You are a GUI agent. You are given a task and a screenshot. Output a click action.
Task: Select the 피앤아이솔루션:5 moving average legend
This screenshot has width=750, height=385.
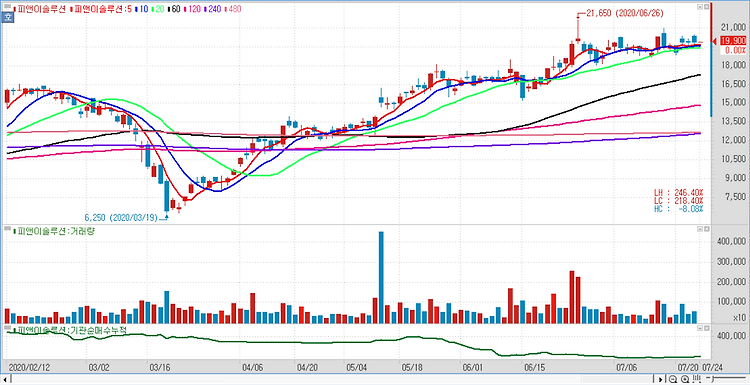pos(101,9)
